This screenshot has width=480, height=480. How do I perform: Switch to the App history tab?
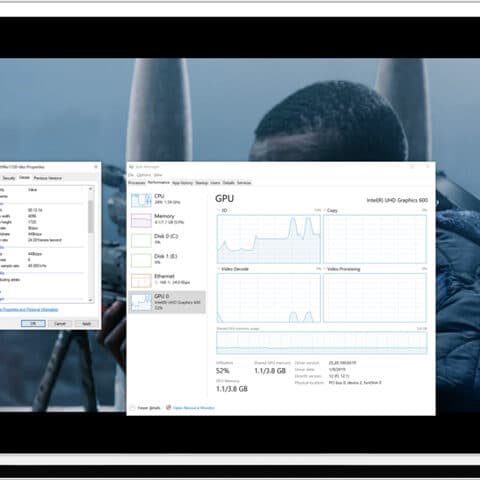(182, 183)
